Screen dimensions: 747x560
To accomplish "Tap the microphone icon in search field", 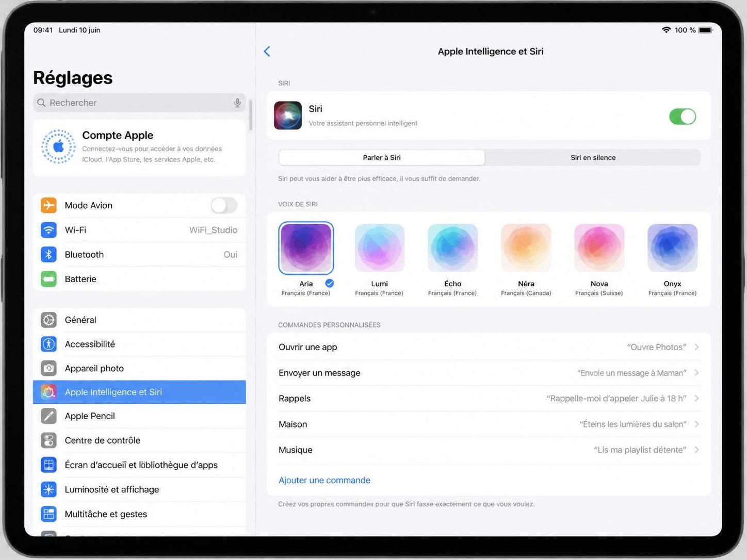I will click(237, 103).
